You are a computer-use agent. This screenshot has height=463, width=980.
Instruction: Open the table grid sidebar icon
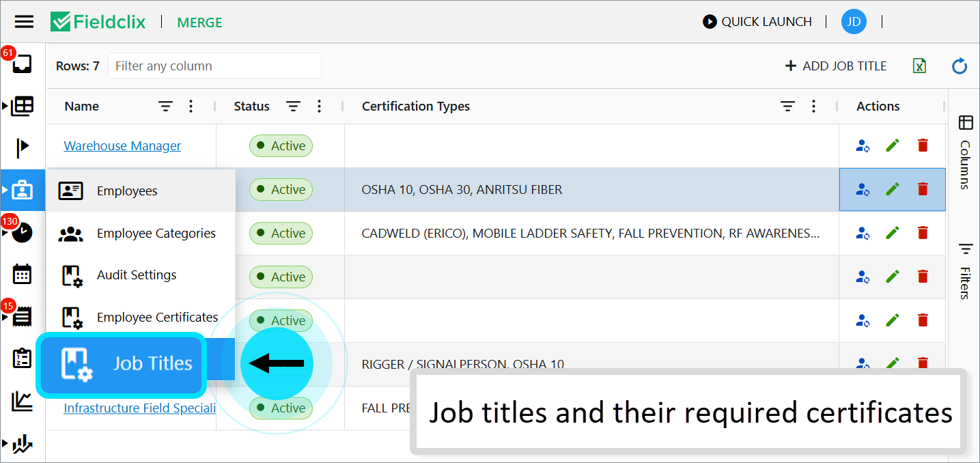22,106
